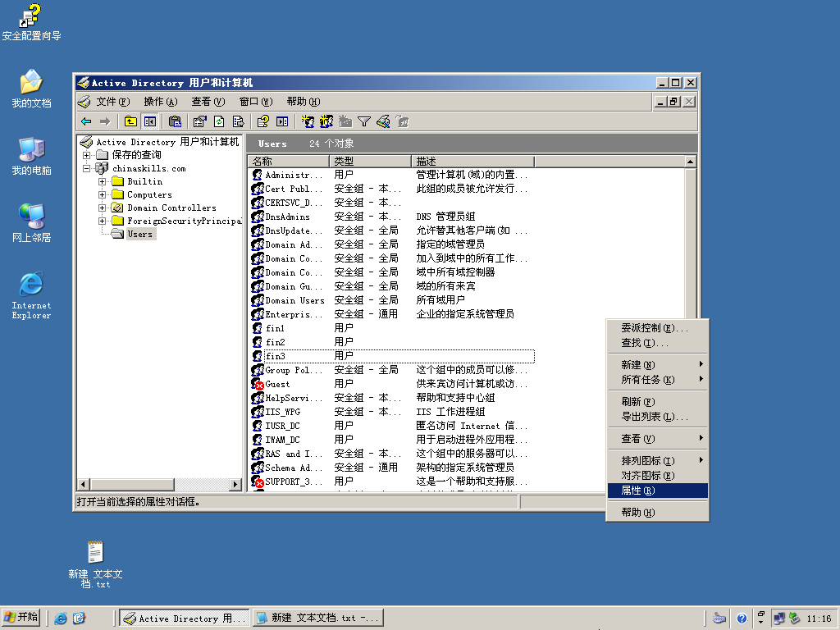Choose 属性(R) in the context menu
This screenshot has width=840, height=630.
coord(658,491)
